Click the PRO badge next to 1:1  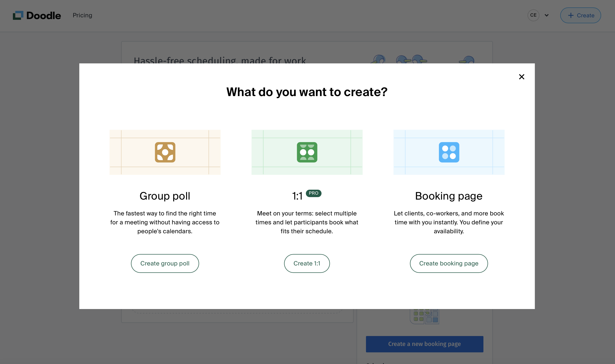(x=313, y=193)
